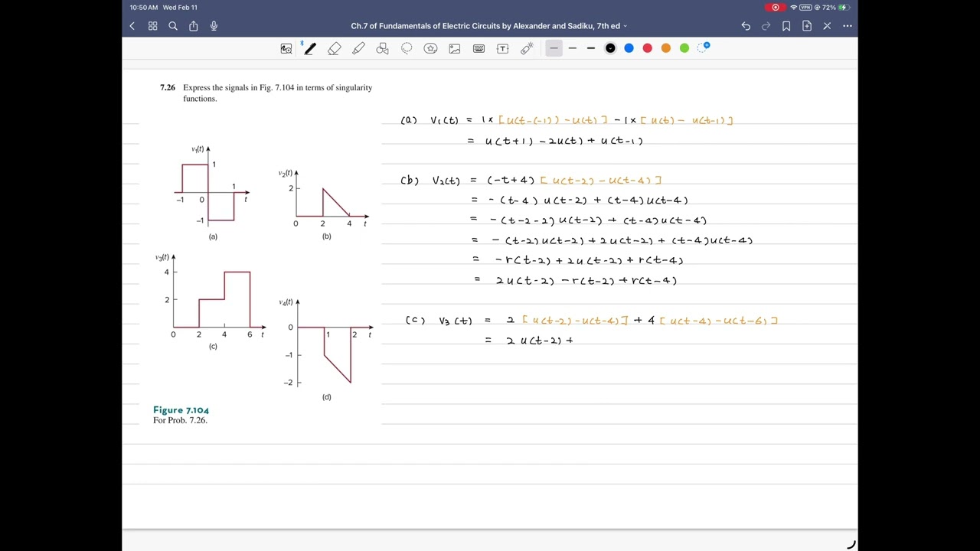Select the Pen tool

click(309, 48)
